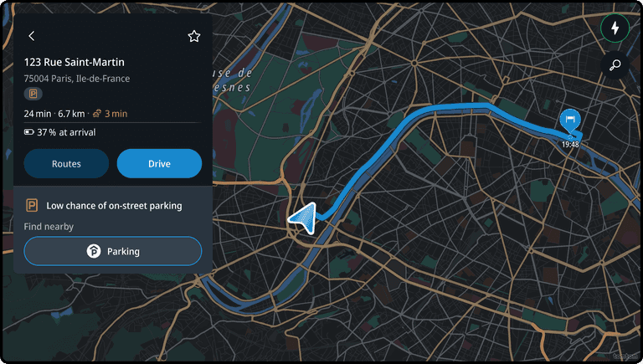Screen dimensions: 643x364
Task: Tap the battery at arrival icon
Action: click(28, 132)
